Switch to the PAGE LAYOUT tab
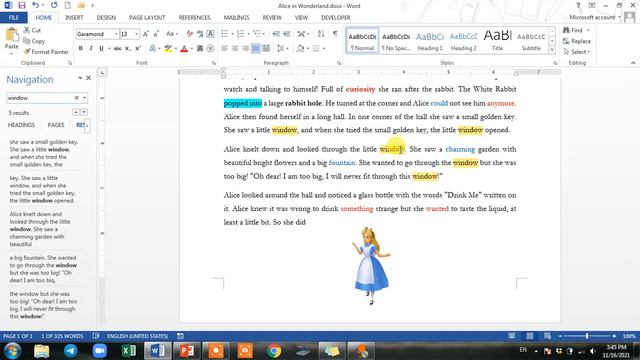The image size is (640, 360). tap(147, 18)
